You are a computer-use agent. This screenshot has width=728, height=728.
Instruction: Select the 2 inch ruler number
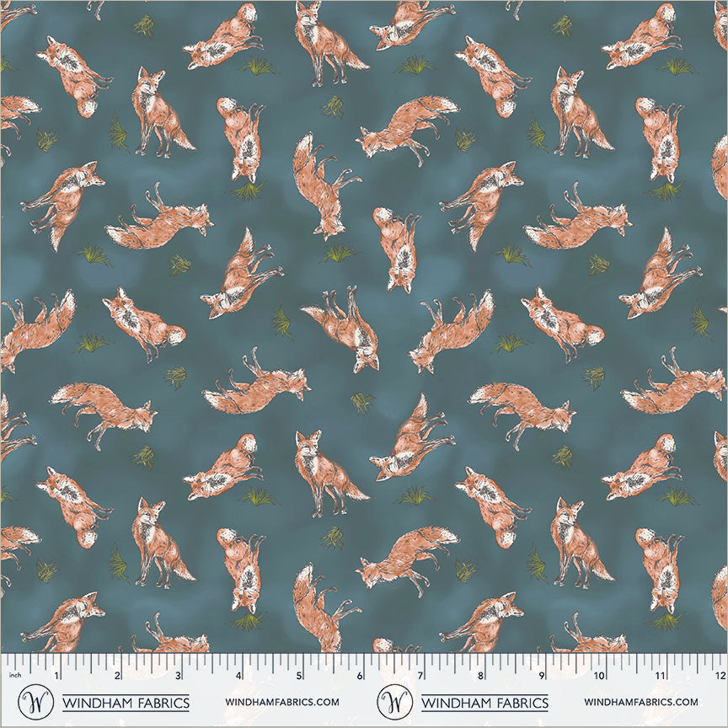point(117,676)
